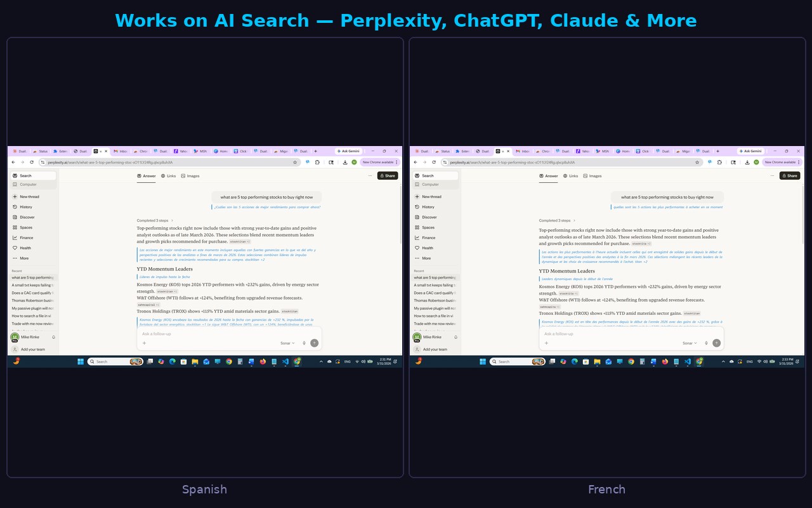Click 'New Chrome available' in the Spanish screenshot
This screenshot has height=508, width=812.
380,163
